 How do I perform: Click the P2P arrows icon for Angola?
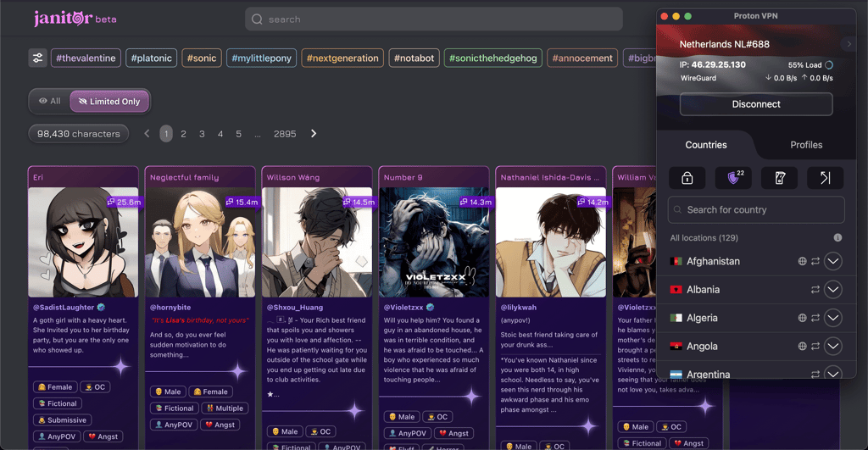(x=815, y=346)
